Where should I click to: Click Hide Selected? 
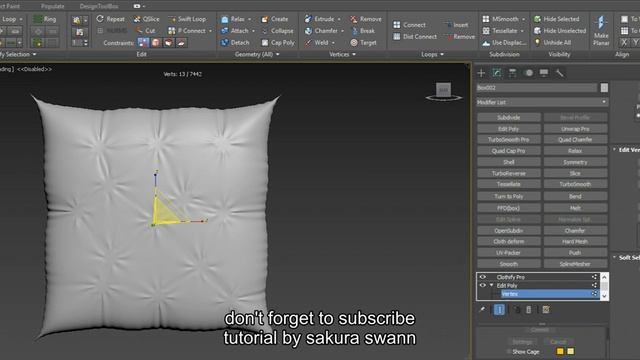coord(556,19)
